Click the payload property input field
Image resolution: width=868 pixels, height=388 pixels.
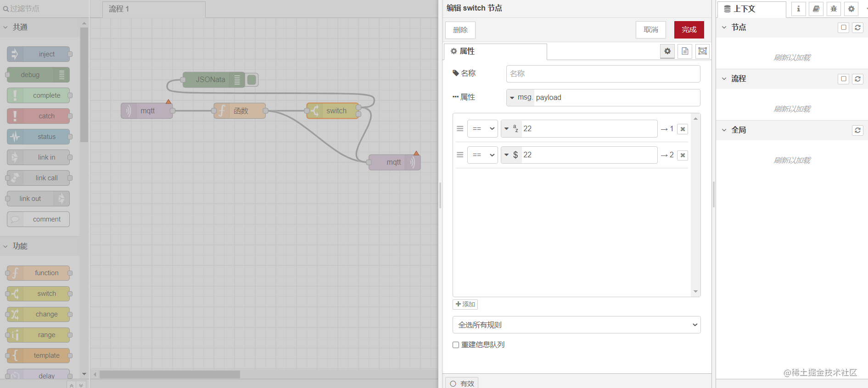pos(617,98)
